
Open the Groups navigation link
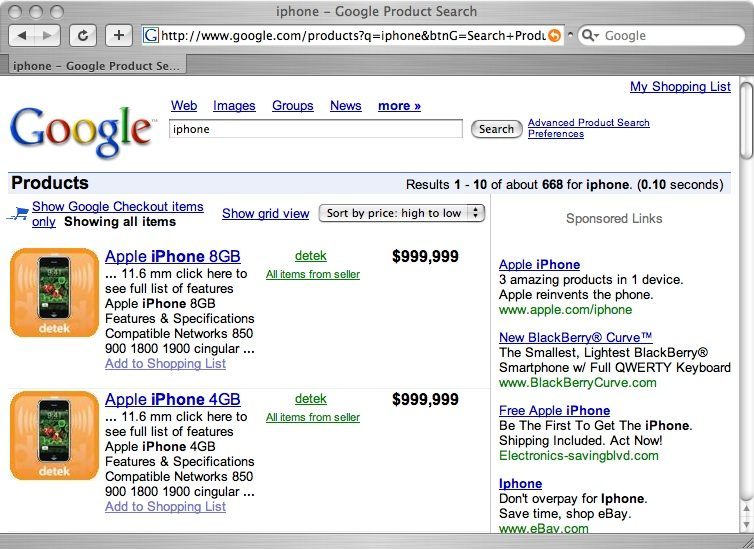click(292, 106)
